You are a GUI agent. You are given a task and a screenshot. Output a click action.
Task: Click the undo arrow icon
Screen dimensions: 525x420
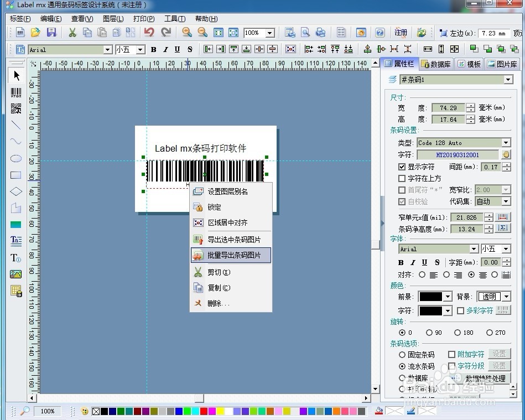tap(149, 33)
